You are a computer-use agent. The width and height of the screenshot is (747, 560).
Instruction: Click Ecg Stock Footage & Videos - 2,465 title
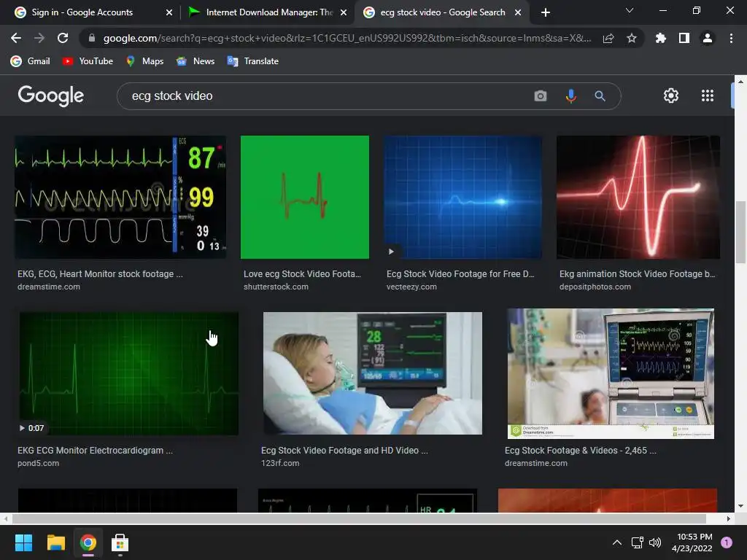pos(581,451)
